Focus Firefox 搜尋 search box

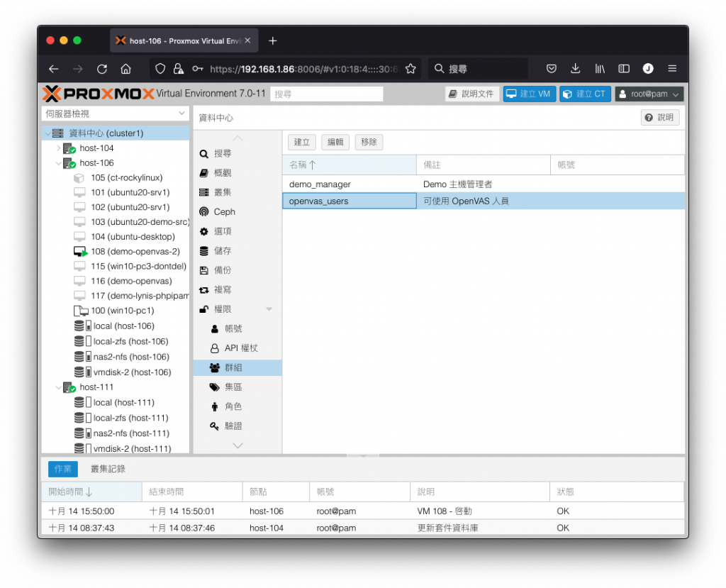coord(478,69)
